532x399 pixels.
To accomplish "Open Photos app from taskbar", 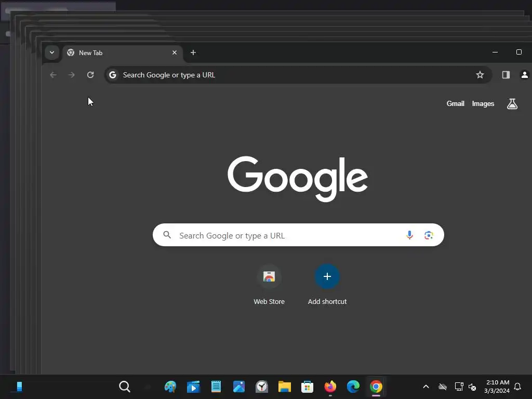I will click(x=239, y=387).
